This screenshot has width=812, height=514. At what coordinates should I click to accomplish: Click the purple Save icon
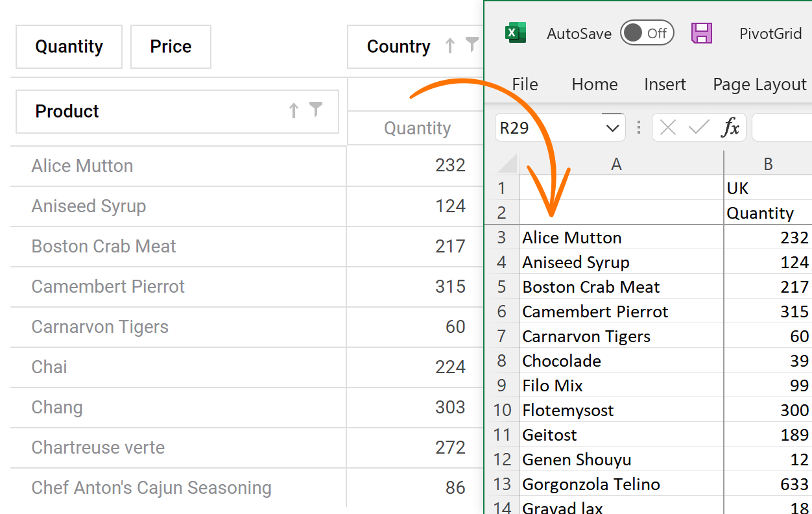point(702,33)
